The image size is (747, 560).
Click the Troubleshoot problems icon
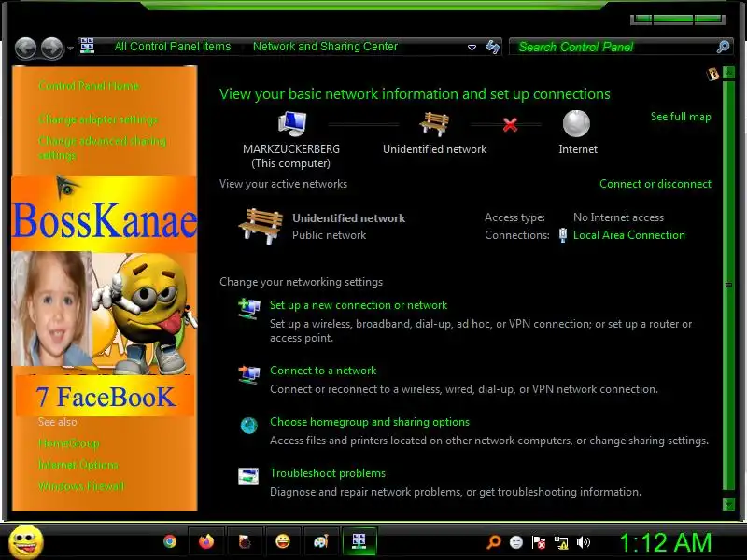point(248,476)
